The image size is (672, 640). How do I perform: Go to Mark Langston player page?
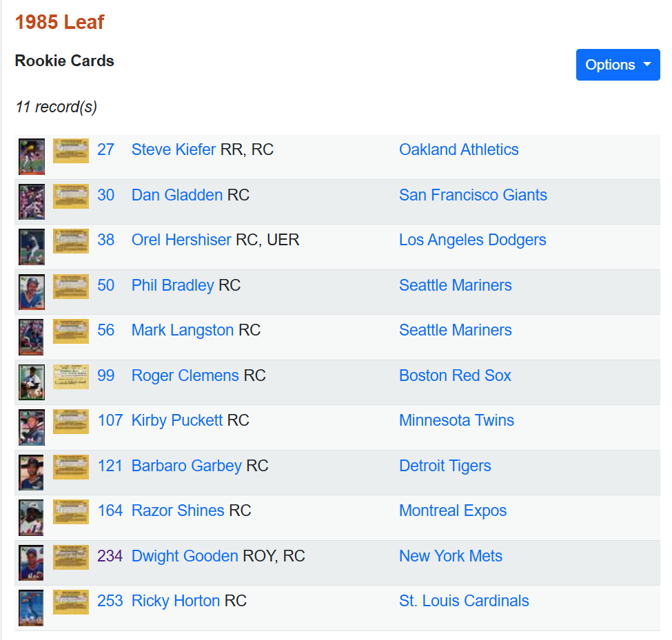click(182, 330)
